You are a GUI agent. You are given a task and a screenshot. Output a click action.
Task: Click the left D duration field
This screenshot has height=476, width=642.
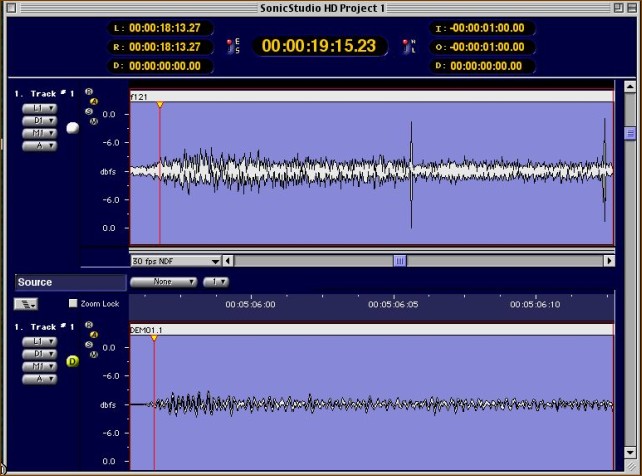pyautogui.click(x=160, y=66)
